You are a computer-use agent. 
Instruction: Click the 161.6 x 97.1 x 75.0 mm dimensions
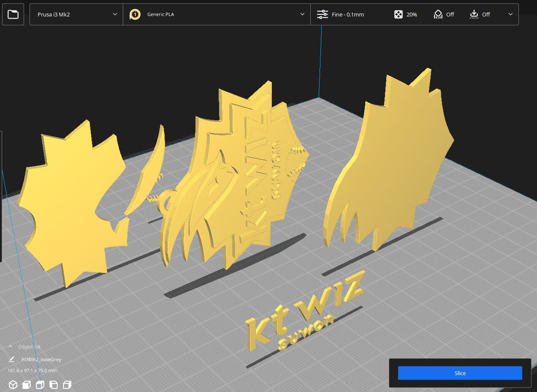point(32,370)
